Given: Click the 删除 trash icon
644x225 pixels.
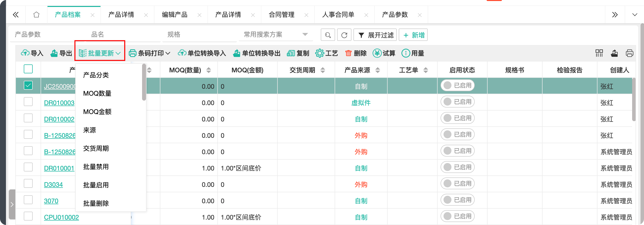Looking at the screenshot, I should (348, 53).
